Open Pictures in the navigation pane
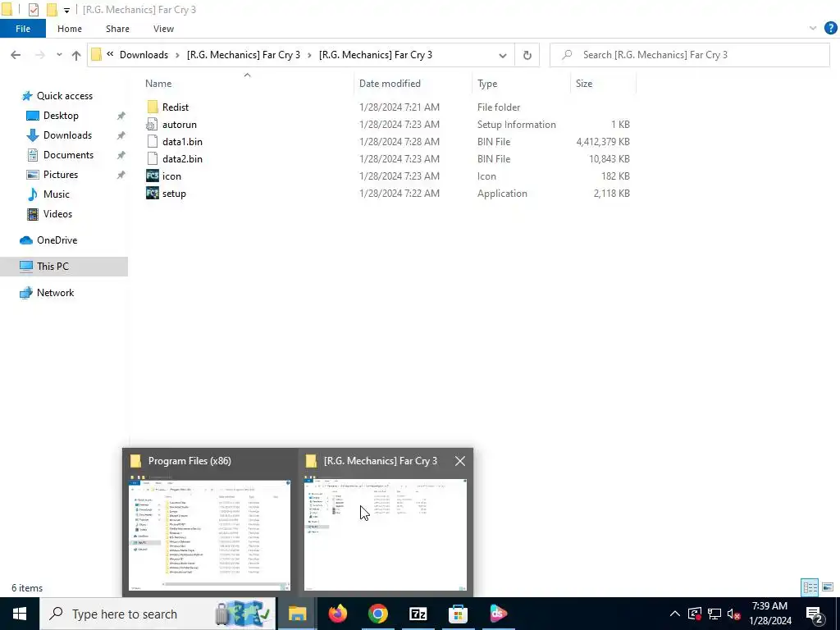 [x=61, y=175]
